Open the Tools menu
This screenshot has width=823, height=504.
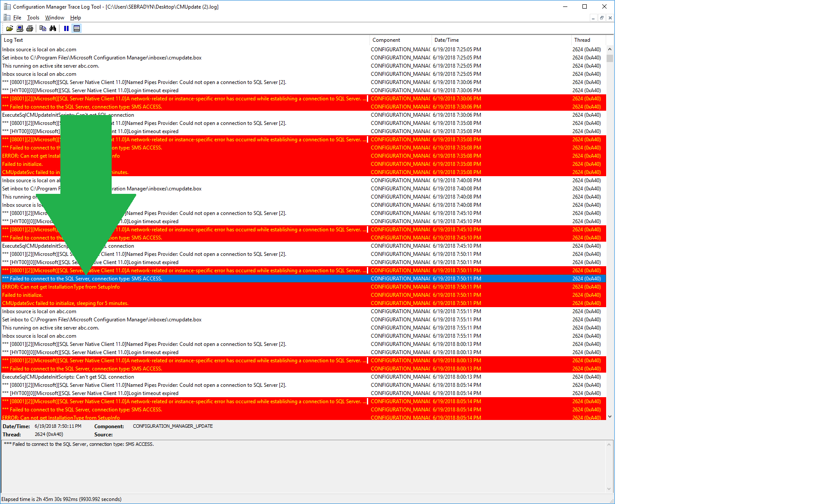(x=33, y=18)
